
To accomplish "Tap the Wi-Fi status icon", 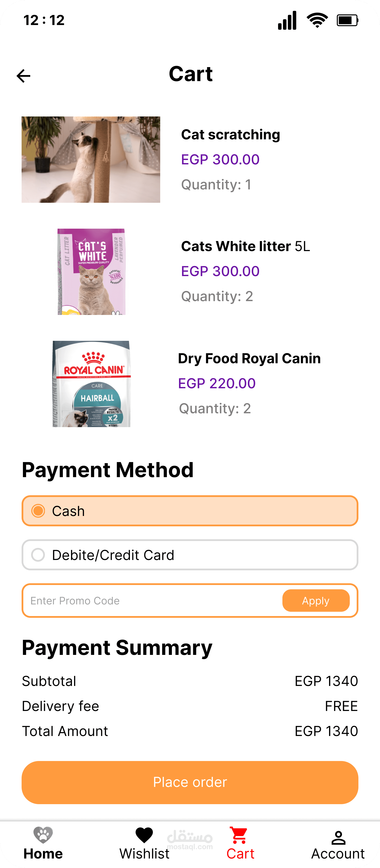I will [x=317, y=20].
